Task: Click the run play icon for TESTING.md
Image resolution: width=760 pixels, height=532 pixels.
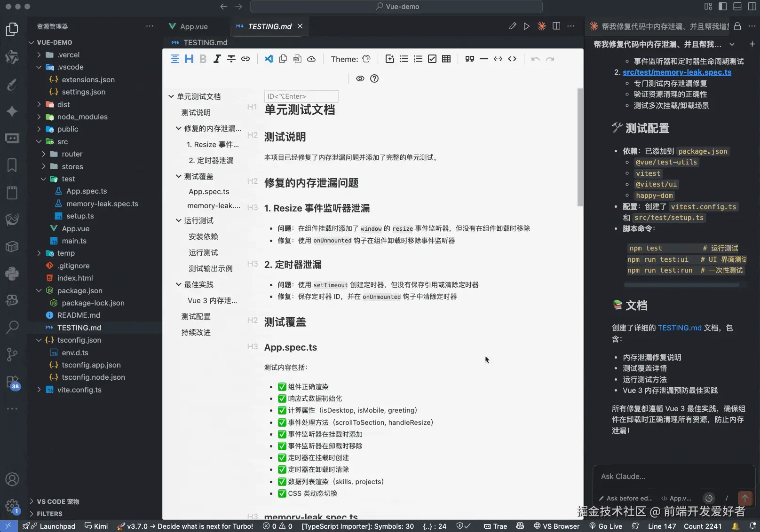Action: 527,26
